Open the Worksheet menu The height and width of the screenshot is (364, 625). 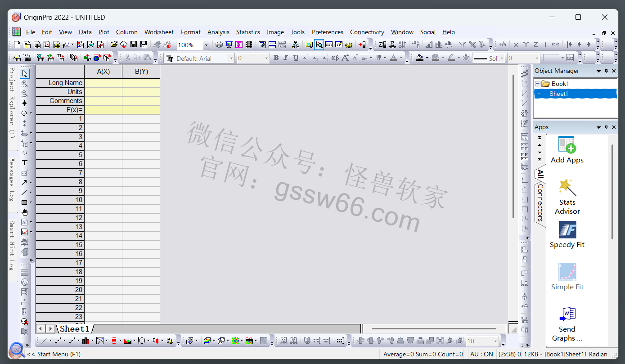159,32
